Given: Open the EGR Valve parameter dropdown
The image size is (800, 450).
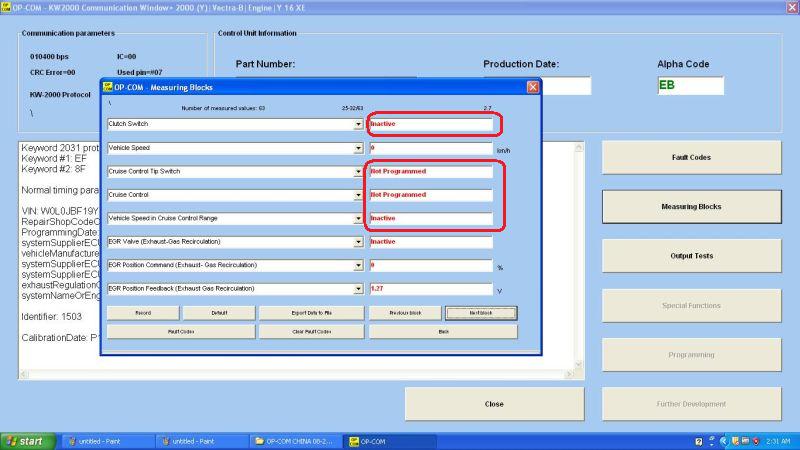Looking at the screenshot, I should 359,242.
